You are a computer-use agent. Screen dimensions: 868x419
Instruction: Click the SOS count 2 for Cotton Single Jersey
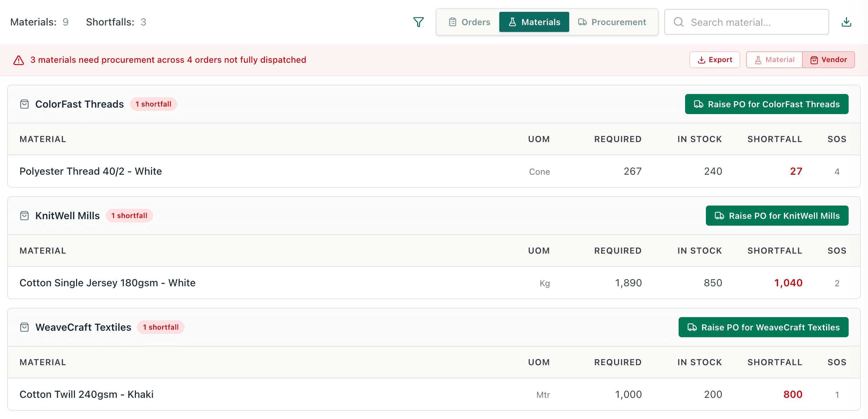pyautogui.click(x=837, y=283)
